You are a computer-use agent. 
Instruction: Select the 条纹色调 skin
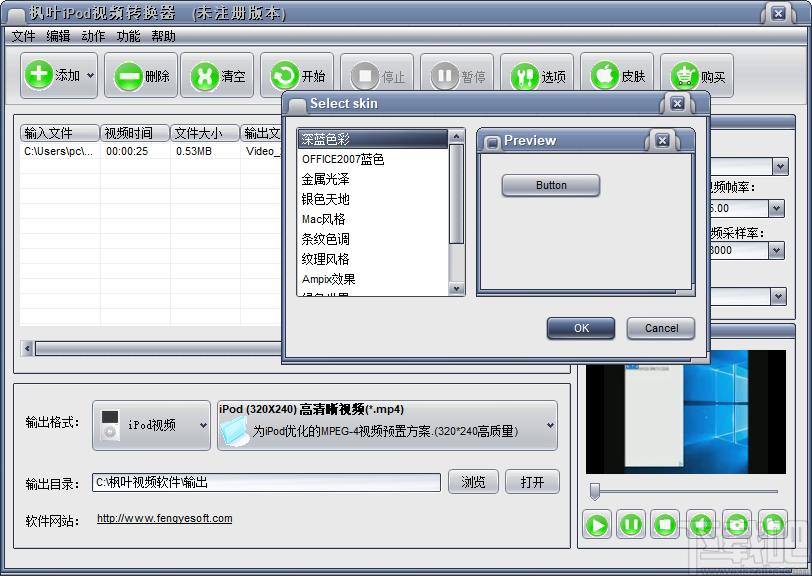[x=373, y=239]
